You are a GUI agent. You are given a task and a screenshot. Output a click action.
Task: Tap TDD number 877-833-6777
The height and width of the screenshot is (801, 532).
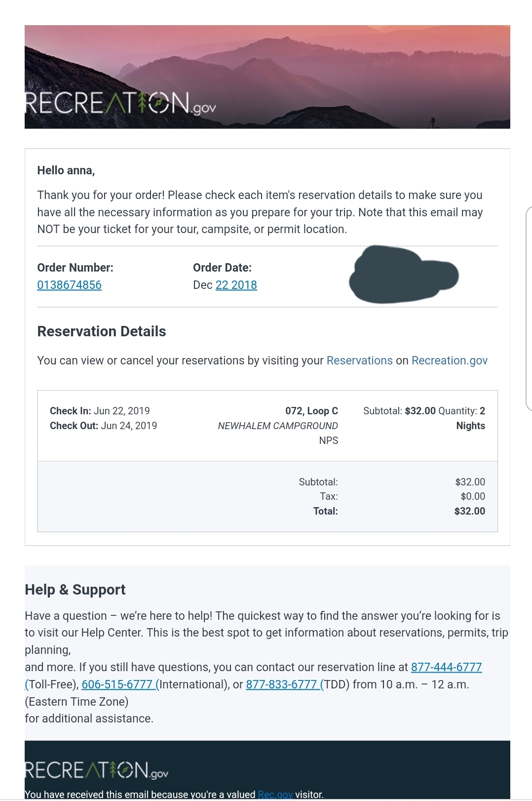282,684
